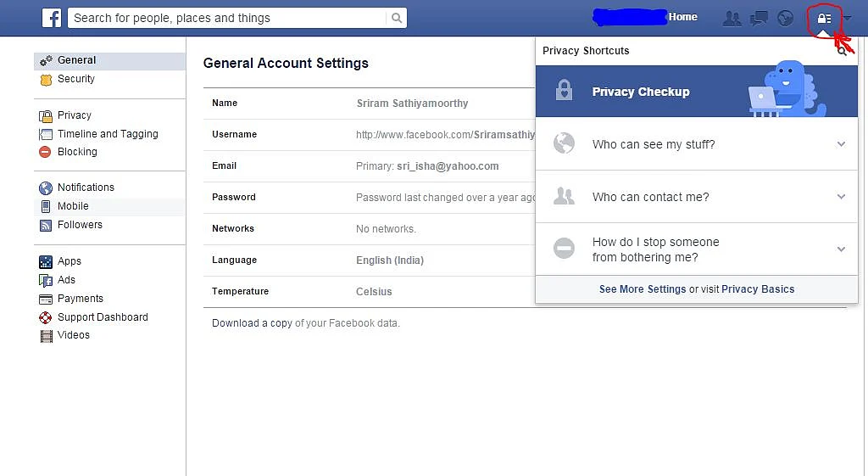
Task: Open the Privacy Checkup banner
Action: point(697,92)
